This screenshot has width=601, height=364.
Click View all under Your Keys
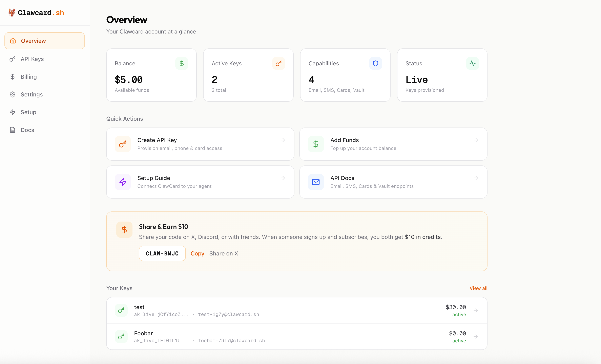478,288
